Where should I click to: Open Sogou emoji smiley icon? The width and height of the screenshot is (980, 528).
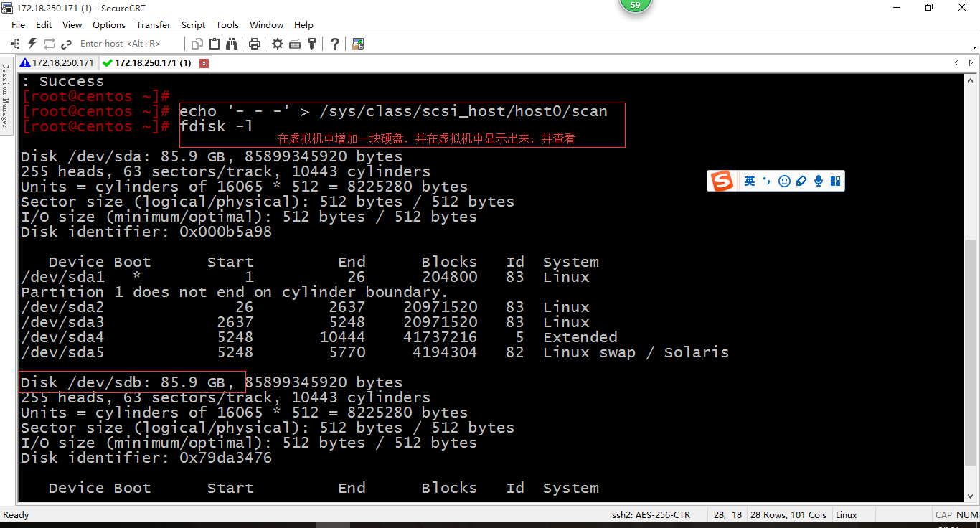click(784, 181)
